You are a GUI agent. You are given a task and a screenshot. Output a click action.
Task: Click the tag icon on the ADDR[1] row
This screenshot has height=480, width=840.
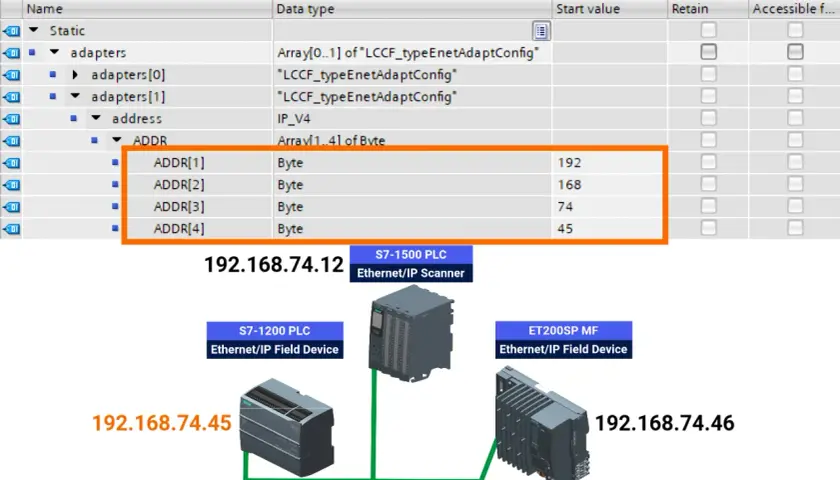(x=11, y=163)
